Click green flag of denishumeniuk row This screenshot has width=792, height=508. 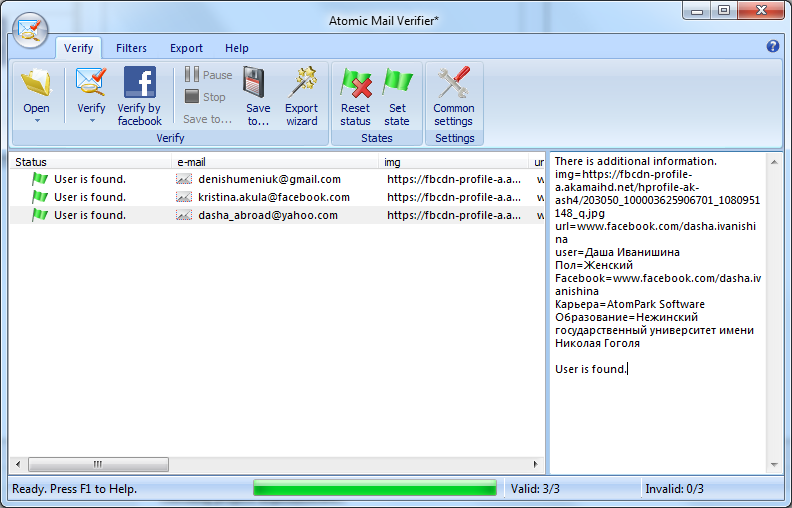39,179
